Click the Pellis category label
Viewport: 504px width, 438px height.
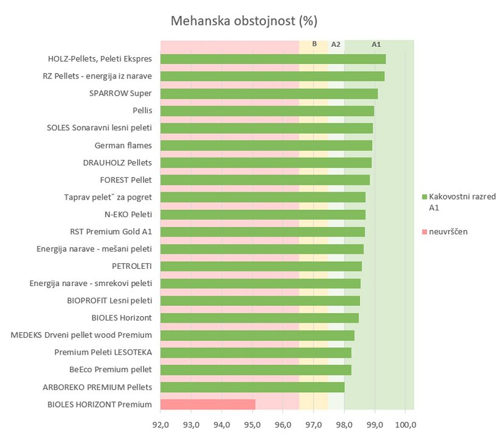142,111
